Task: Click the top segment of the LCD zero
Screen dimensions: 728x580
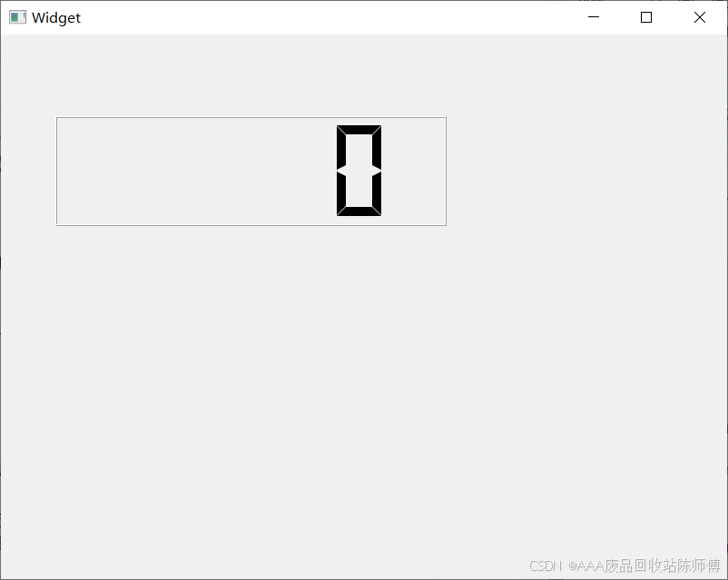Action: click(359, 130)
